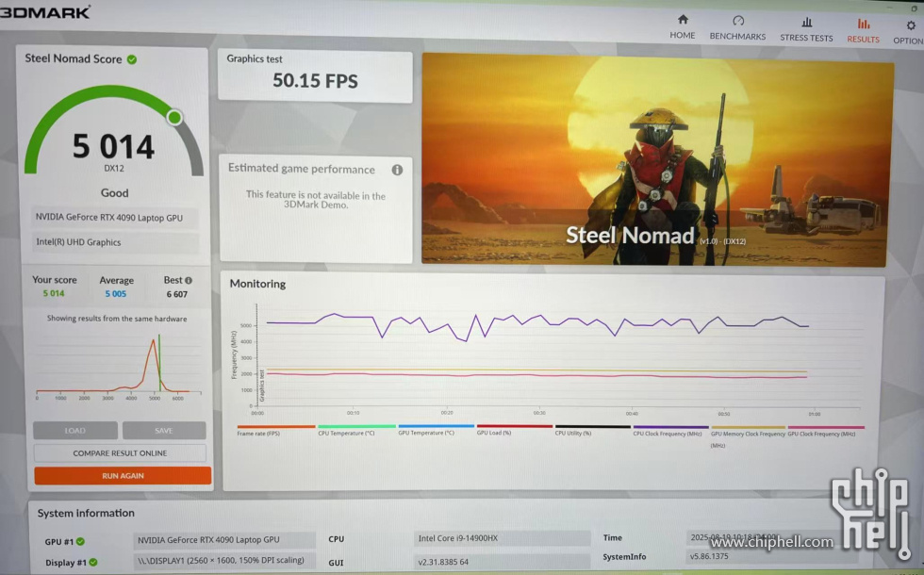The image size is (924, 575).
Task: Click green check icon next to Display #1
Action: 93,563
